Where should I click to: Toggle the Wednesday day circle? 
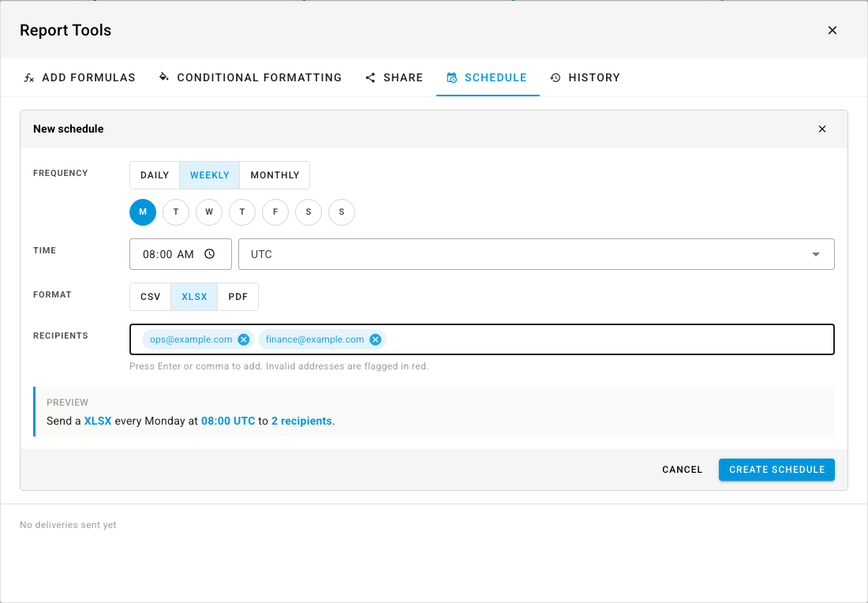tap(208, 212)
